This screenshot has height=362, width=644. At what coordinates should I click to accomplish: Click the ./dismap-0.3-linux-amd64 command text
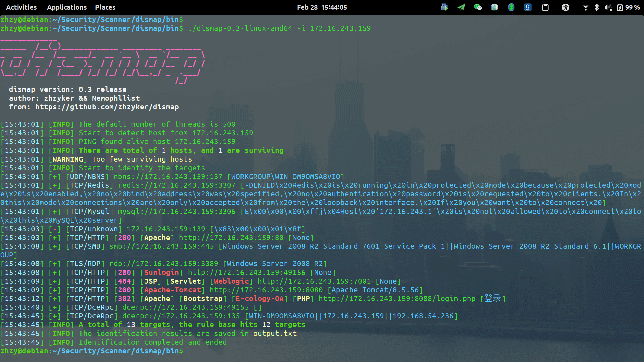tap(240, 28)
